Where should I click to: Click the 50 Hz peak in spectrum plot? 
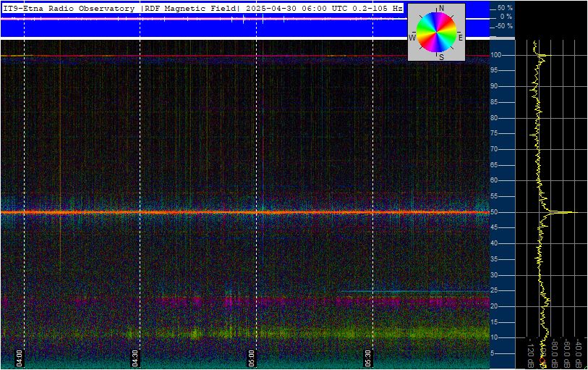pos(563,212)
